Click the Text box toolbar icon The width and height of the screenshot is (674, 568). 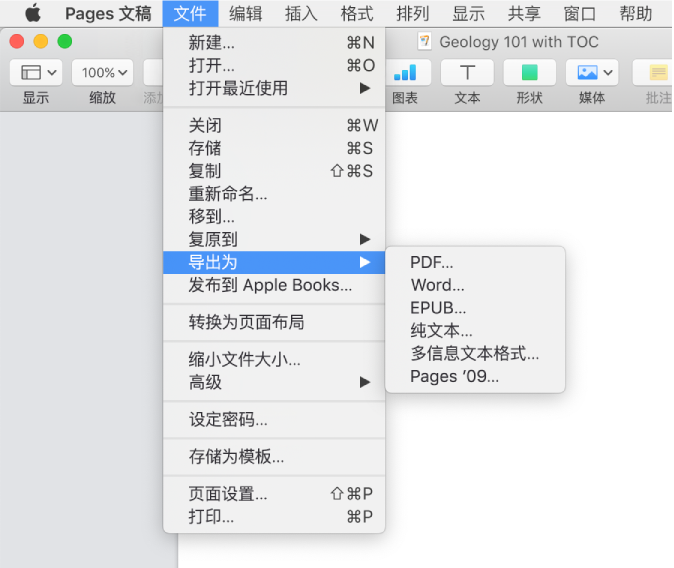pyautogui.click(x=467, y=72)
